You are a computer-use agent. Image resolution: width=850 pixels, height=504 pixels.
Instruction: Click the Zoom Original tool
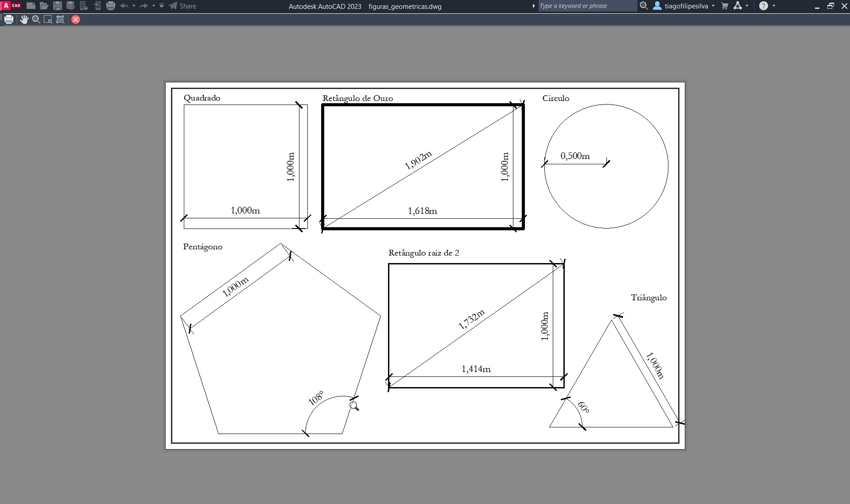pos(60,19)
